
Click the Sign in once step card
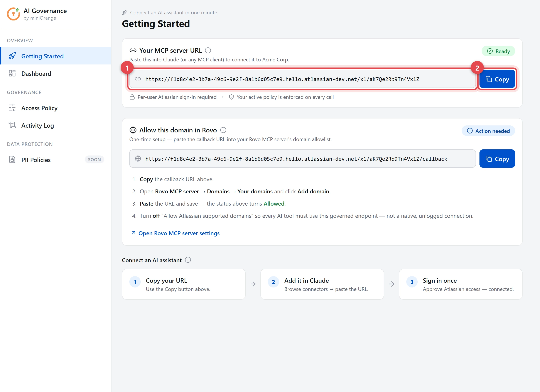(461, 284)
